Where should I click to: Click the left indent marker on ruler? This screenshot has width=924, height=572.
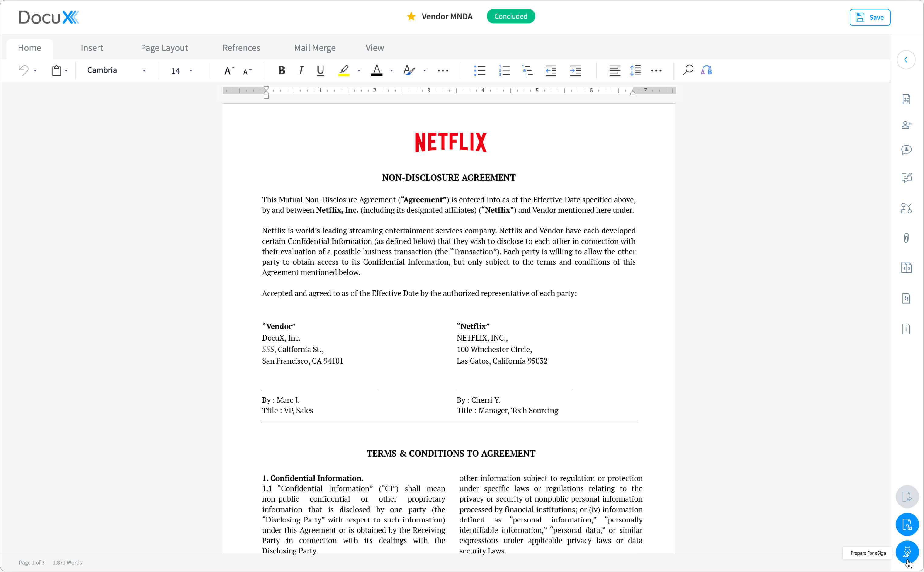(266, 92)
